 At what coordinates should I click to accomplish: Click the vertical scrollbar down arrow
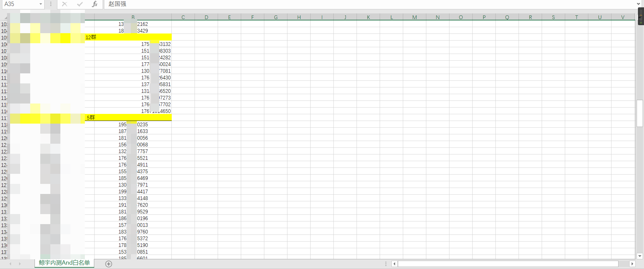640,256
